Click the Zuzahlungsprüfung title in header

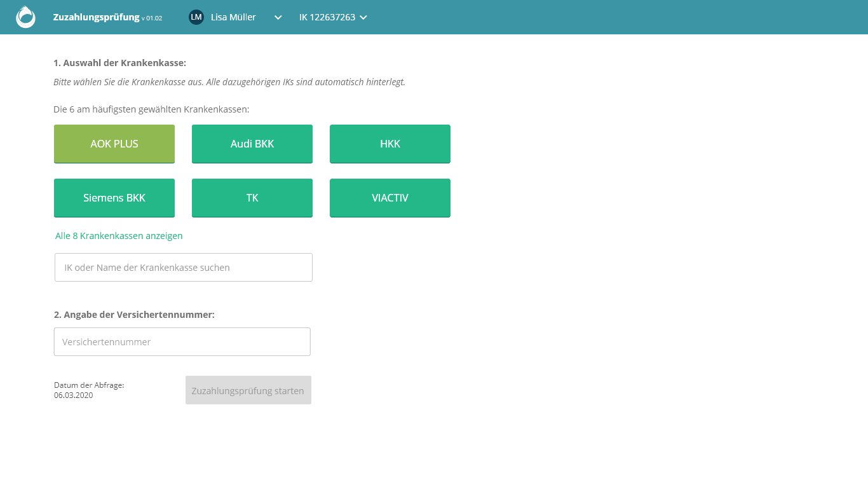pos(96,18)
